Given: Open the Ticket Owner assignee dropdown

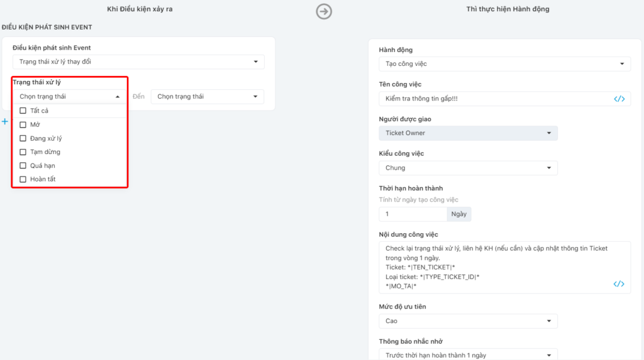Looking at the screenshot, I should (x=468, y=133).
